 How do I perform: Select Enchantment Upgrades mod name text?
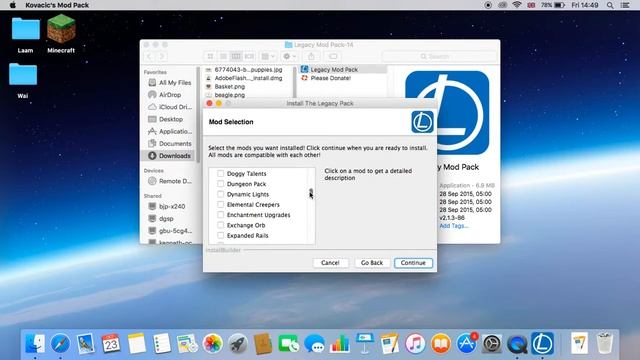[x=258, y=215]
